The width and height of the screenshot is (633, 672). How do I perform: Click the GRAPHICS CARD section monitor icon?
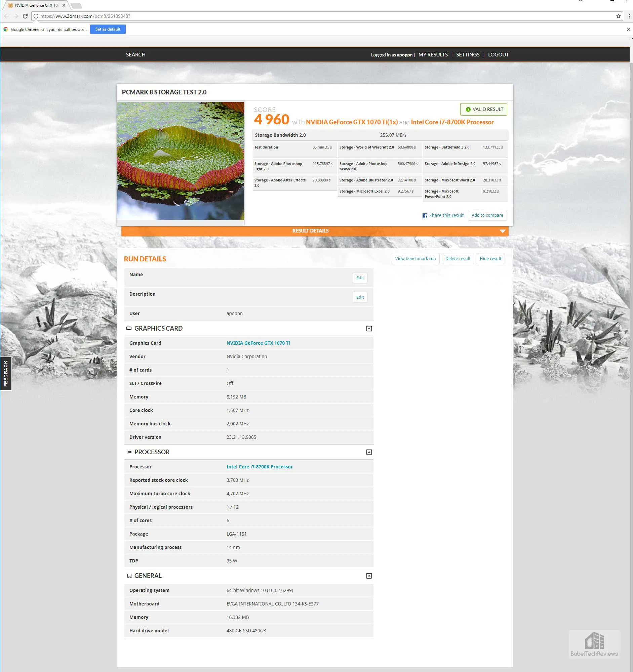click(129, 329)
